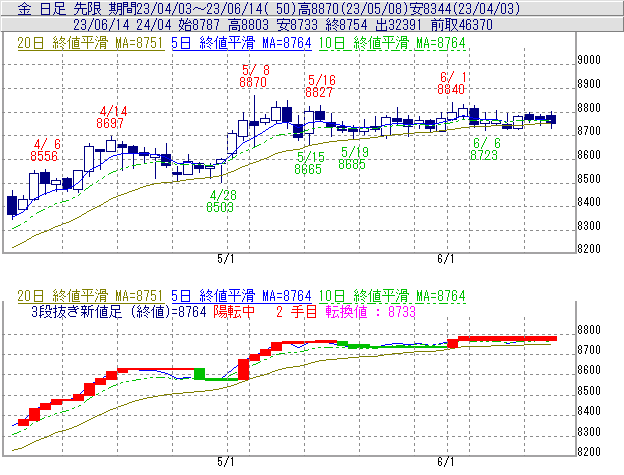Click the 5/1 date label under lower chart
This screenshot has width=624, height=475.
226,462
